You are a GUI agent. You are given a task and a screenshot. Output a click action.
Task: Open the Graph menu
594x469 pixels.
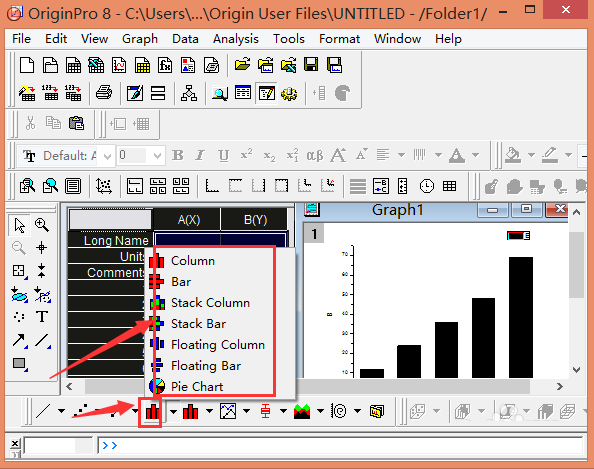(x=140, y=39)
